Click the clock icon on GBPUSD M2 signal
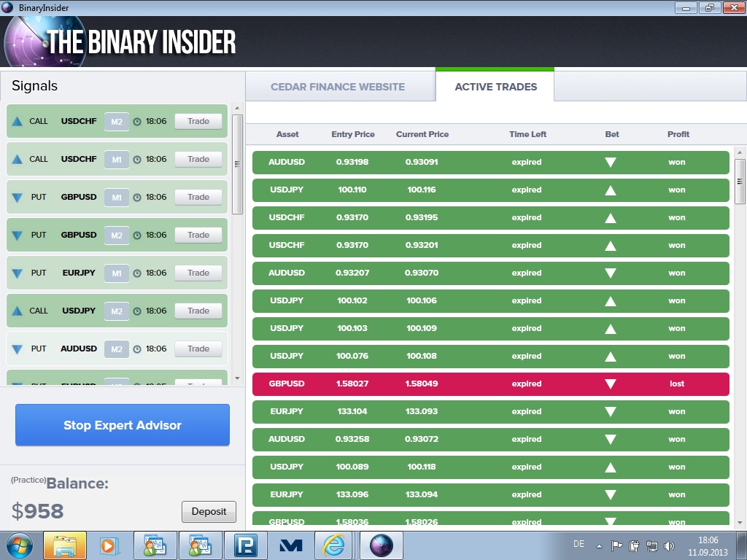This screenshot has height=560, width=747. [x=137, y=236]
